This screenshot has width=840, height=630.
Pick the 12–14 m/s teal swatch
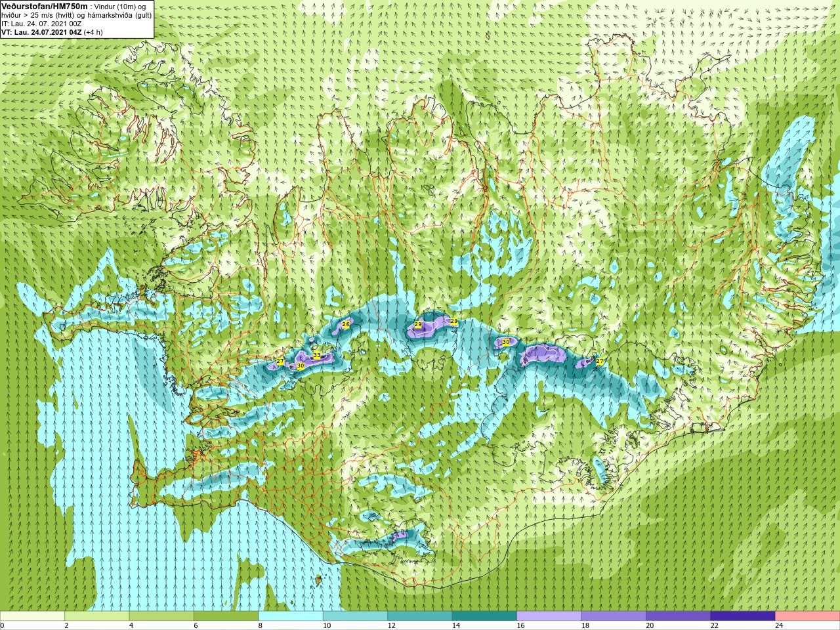[420, 616]
